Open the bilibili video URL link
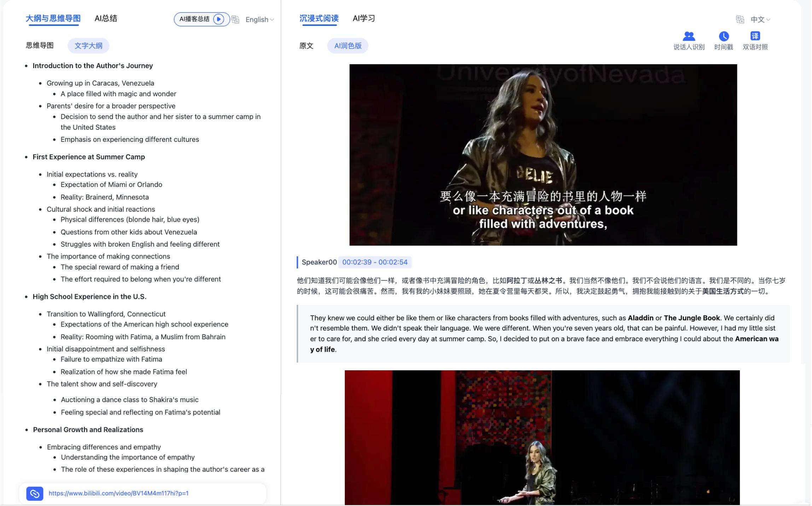Screen dimensions: 812x506 (118, 494)
